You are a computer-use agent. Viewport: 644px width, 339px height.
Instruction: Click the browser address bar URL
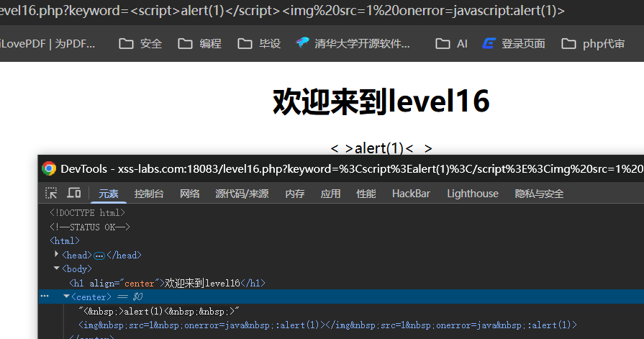coord(282,10)
